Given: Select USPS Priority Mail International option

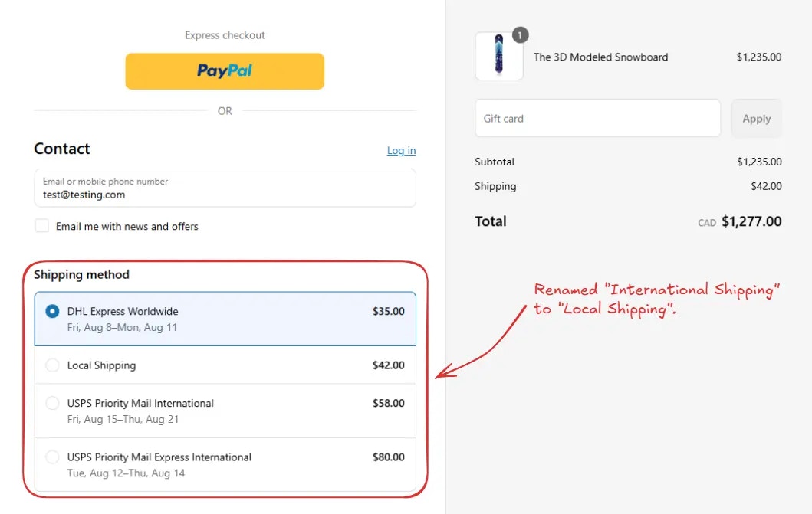Looking at the screenshot, I should click(225, 411).
